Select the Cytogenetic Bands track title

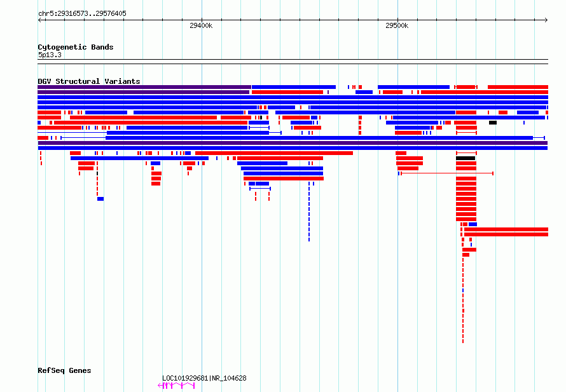click(76, 47)
